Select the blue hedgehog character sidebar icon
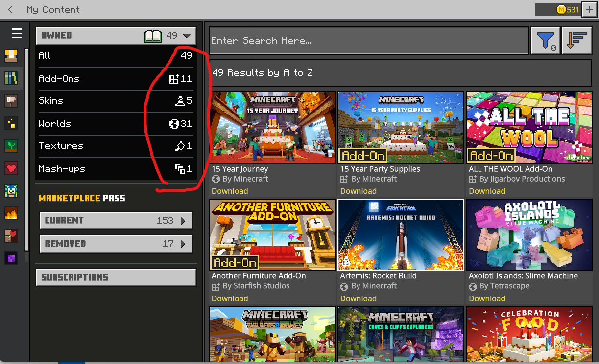The width and height of the screenshot is (599, 364). point(11,191)
